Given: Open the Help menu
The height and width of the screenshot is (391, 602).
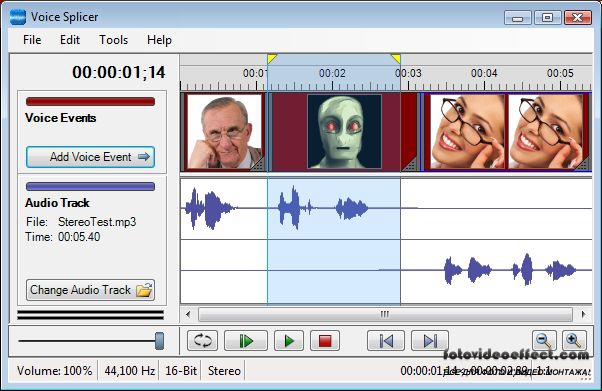Looking at the screenshot, I should 159,40.
